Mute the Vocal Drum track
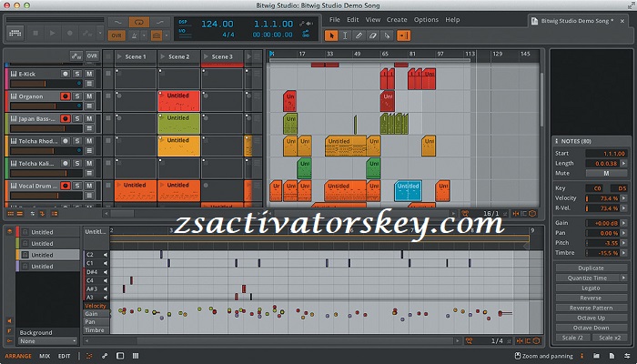Image resolution: width=637 pixels, height=364 pixels. click(89, 186)
